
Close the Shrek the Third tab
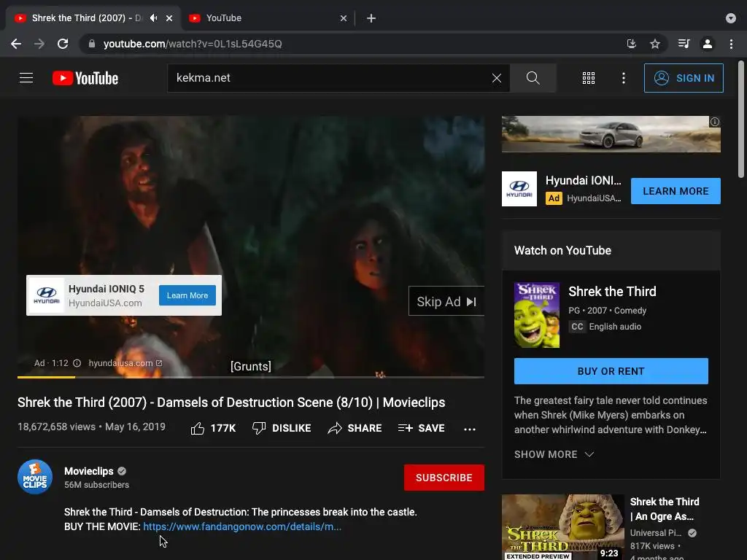[x=169, y=18]
